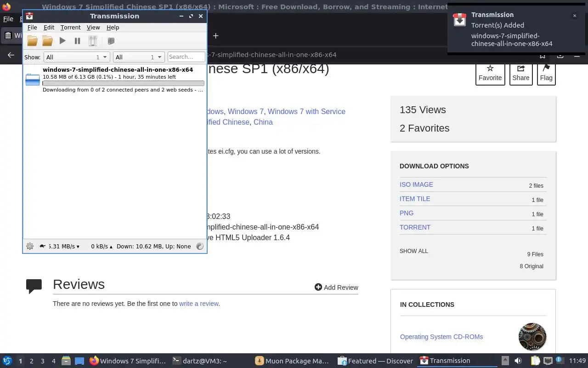Click torrent download progress bar

123,83
